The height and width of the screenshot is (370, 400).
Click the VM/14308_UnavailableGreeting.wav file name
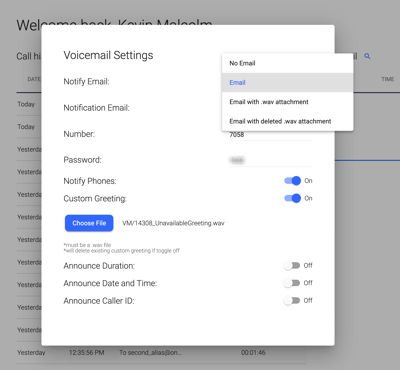click(x=173, y=223)
